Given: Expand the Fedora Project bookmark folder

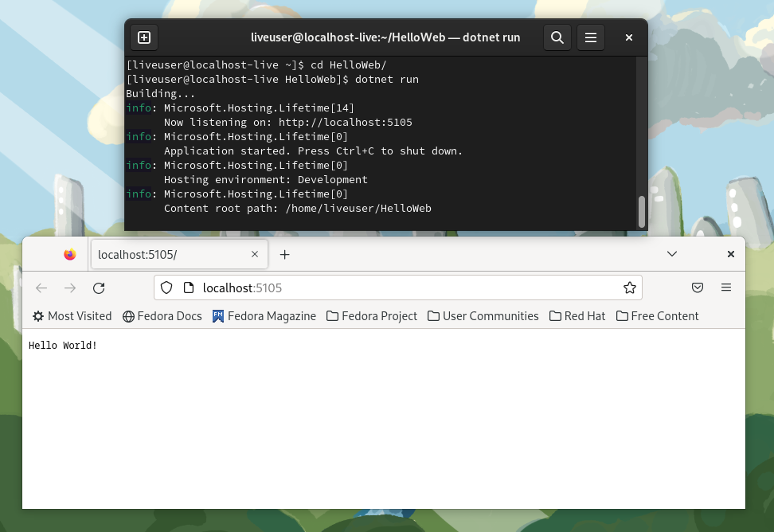Looking at the screenshot, I should point(372,316).
